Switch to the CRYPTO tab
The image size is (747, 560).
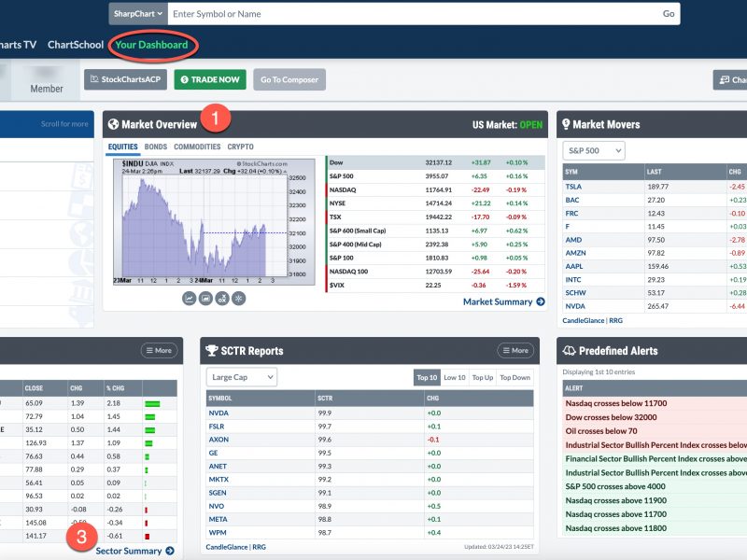click(241, 147)
